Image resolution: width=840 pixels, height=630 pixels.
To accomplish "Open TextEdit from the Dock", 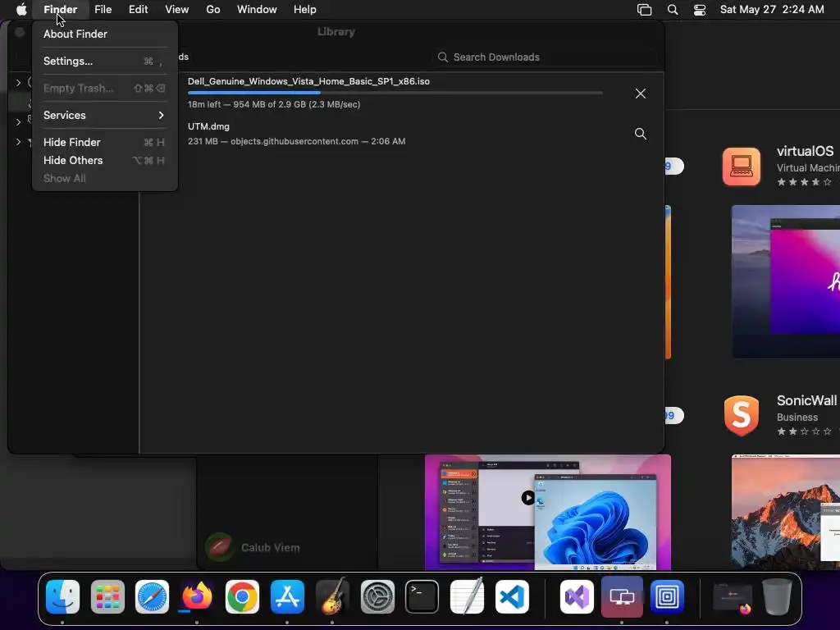I will 467,596.
